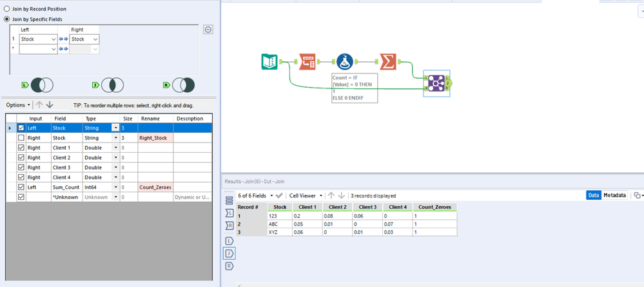Click the checkmark next to fields count

[279, 195]
